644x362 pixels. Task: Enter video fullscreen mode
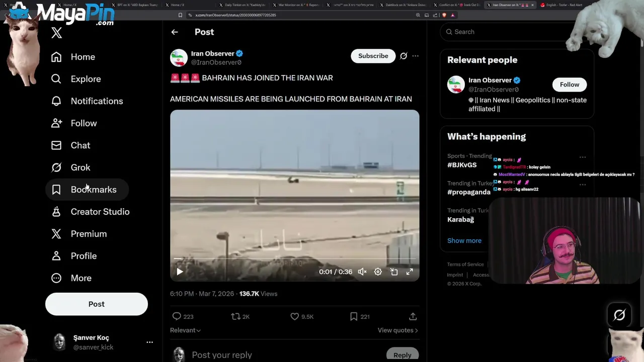[x=410, y=271]
